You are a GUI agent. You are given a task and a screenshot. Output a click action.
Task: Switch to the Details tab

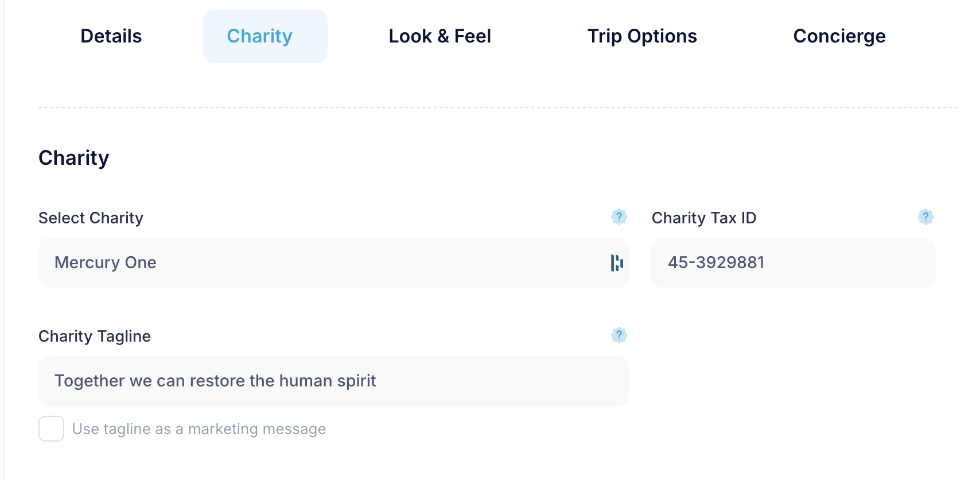point(111,36)
